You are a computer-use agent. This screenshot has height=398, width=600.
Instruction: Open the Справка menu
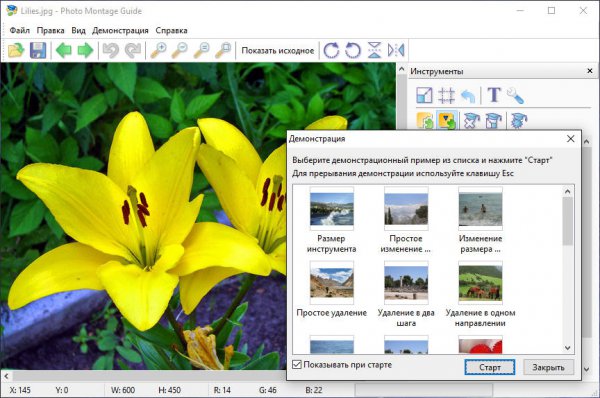tap(171, 30)
